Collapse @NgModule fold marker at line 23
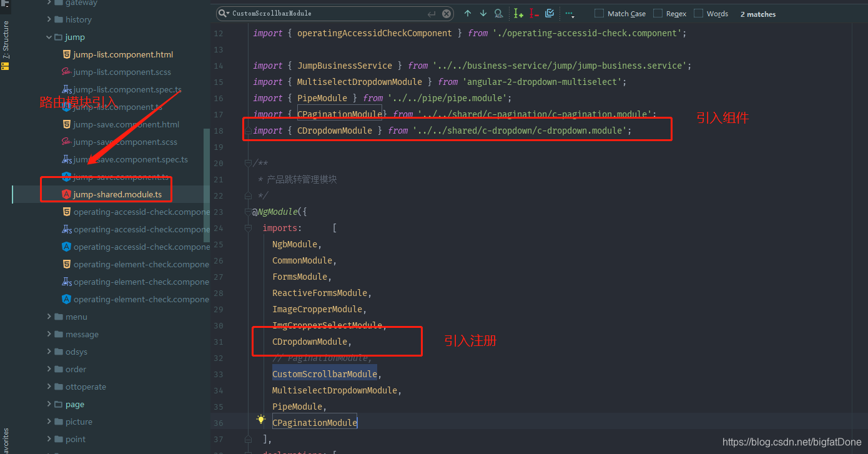This screenshot has height=454, width=868. coord(248,212)
